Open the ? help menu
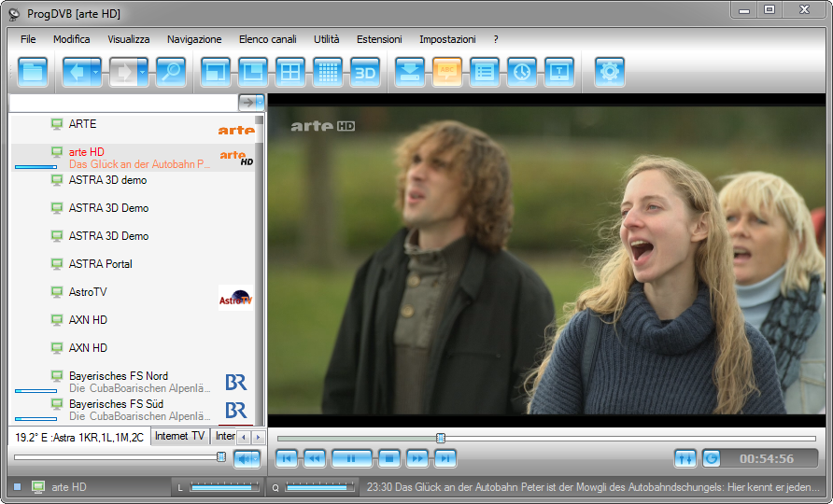 pos(496,39)
